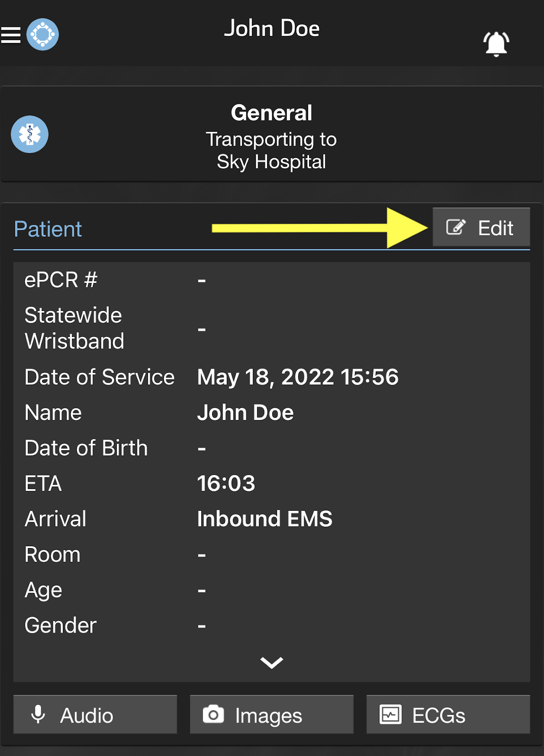Click the John Doe name field
This screenshot has height=756, width=544.
click(245, 412)
